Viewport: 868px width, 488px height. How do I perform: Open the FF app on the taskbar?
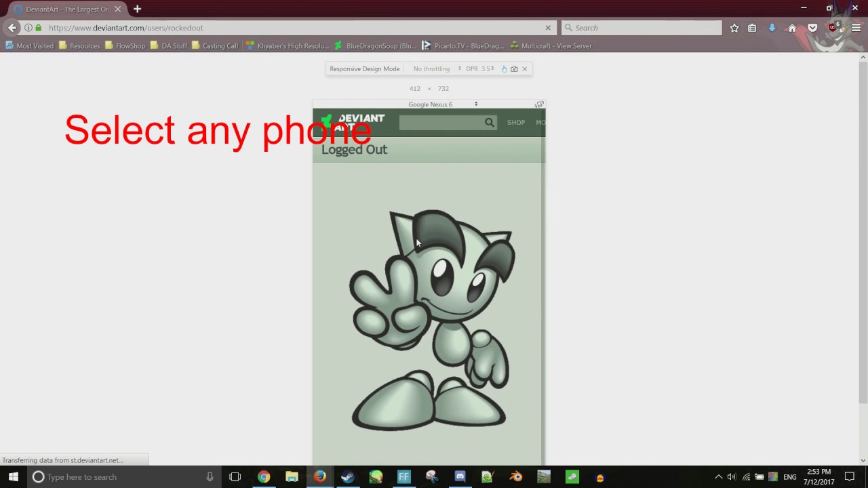[403, 476]
